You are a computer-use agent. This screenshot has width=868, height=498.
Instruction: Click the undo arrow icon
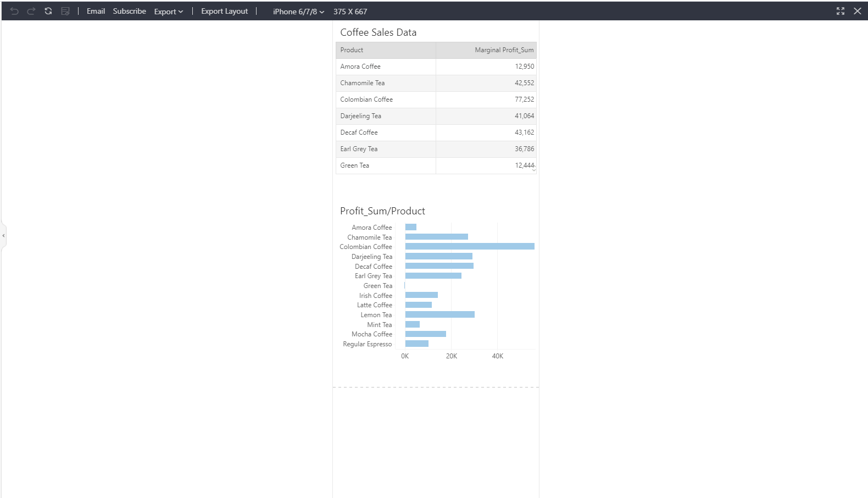[14, 11]
